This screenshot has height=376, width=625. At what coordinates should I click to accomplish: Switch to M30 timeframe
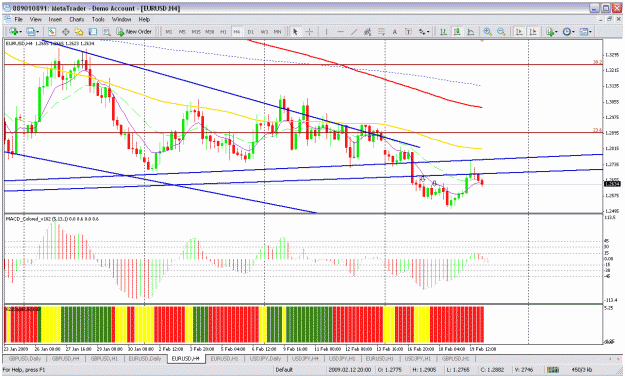[x=210, y=31]
